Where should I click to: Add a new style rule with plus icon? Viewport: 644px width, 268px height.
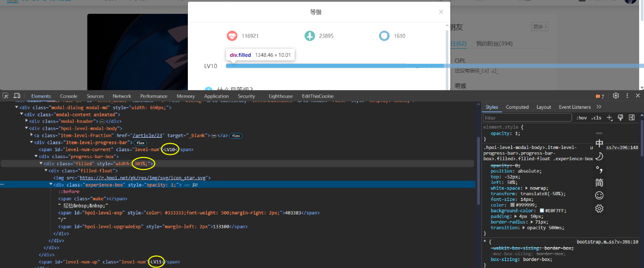[x=609, y=117]
